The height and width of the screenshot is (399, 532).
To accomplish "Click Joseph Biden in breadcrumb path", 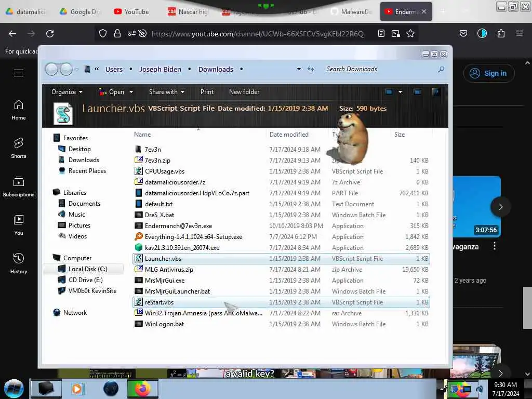I will coord(161,69).
